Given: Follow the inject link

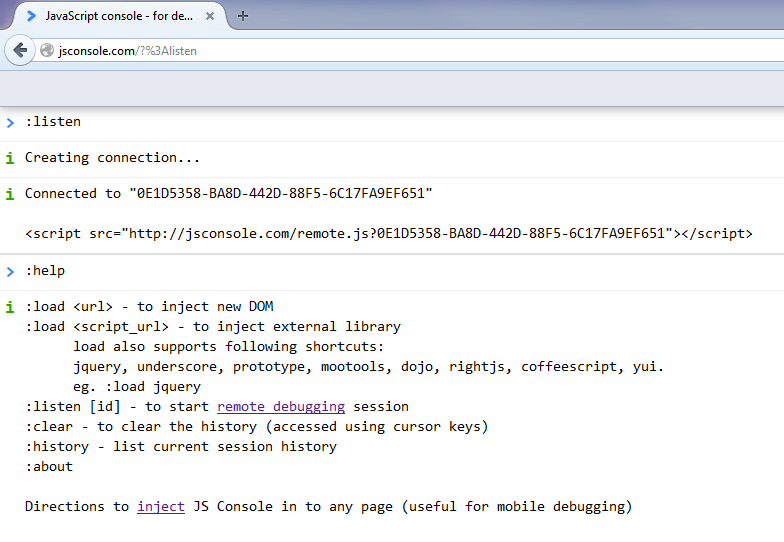Looking at the screenshot, I should pos(161,507).
